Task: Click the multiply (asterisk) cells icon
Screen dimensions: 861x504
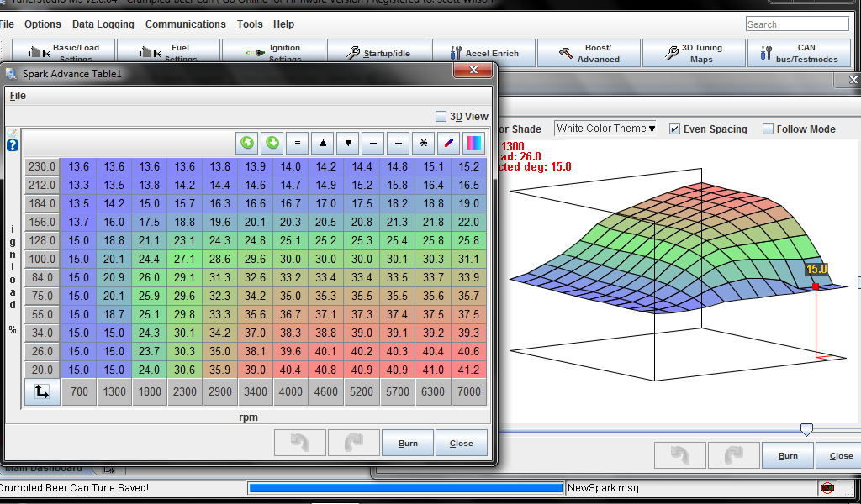Action: point(424,142)
